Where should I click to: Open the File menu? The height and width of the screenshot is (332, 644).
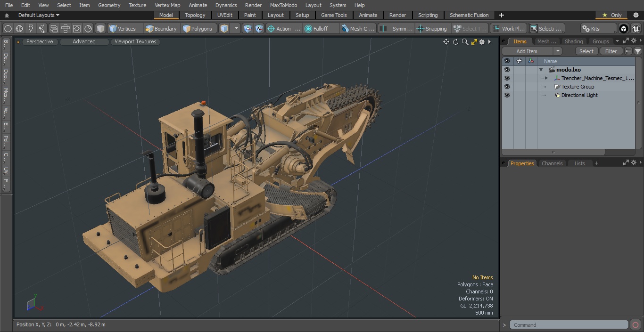(9, 5)
